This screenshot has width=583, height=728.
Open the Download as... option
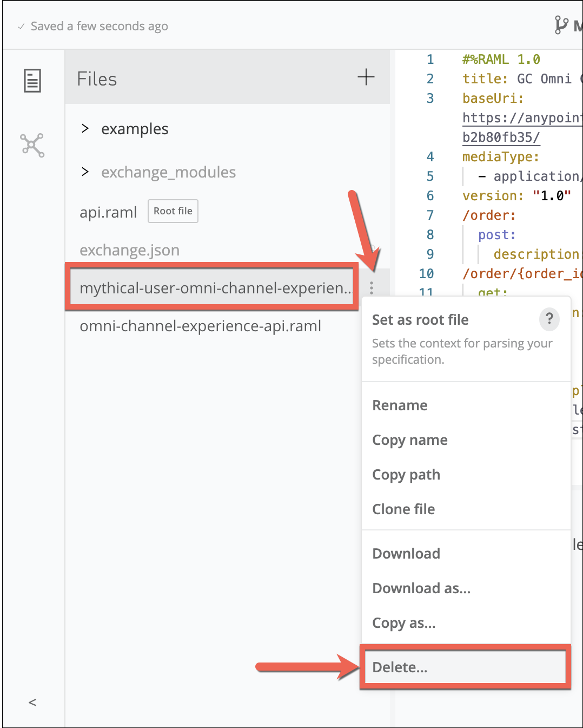(421, 588)
